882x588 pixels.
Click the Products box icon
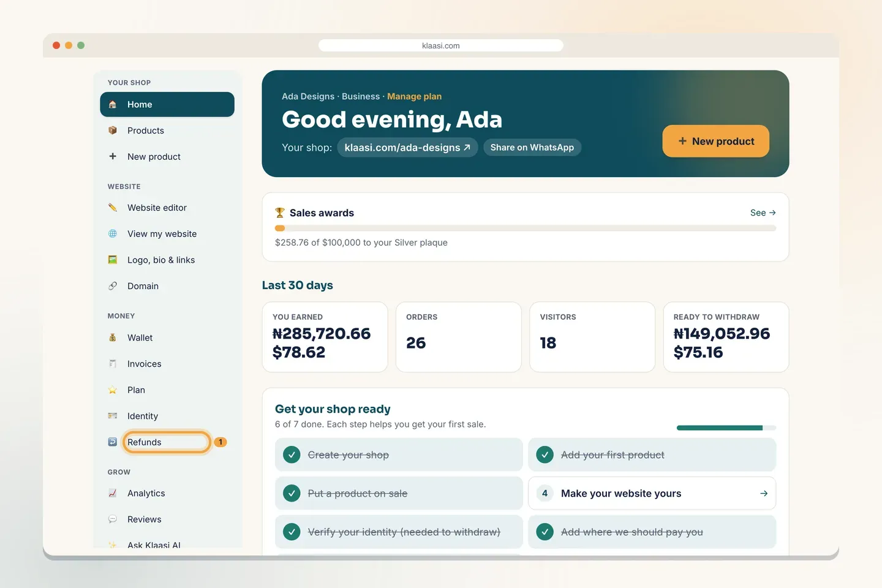113,130
